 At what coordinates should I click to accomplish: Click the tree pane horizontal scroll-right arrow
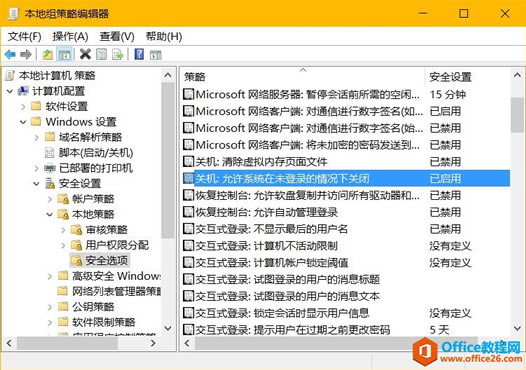153,343
